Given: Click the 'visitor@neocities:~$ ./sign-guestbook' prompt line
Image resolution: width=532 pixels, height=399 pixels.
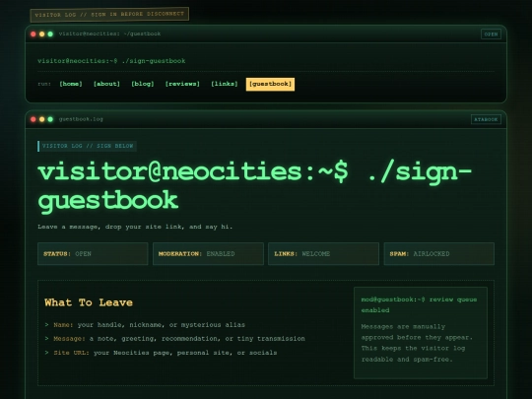Looking at the screenshot, I should 111,61.
